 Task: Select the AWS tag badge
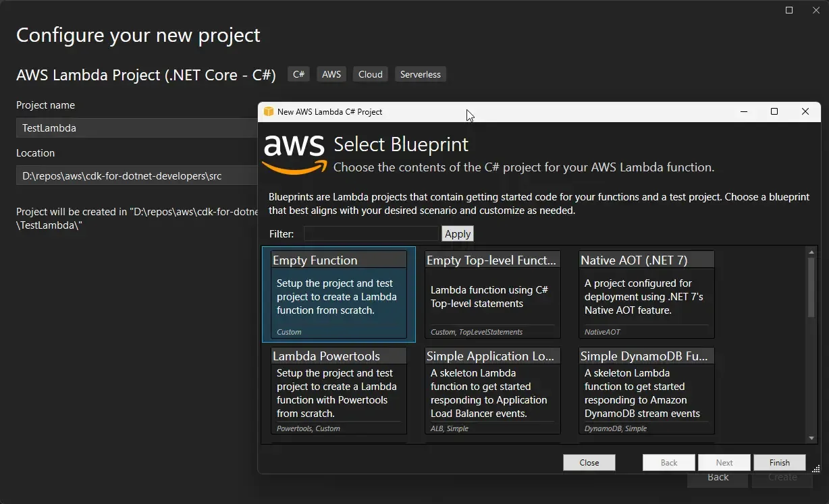point(331,74)
